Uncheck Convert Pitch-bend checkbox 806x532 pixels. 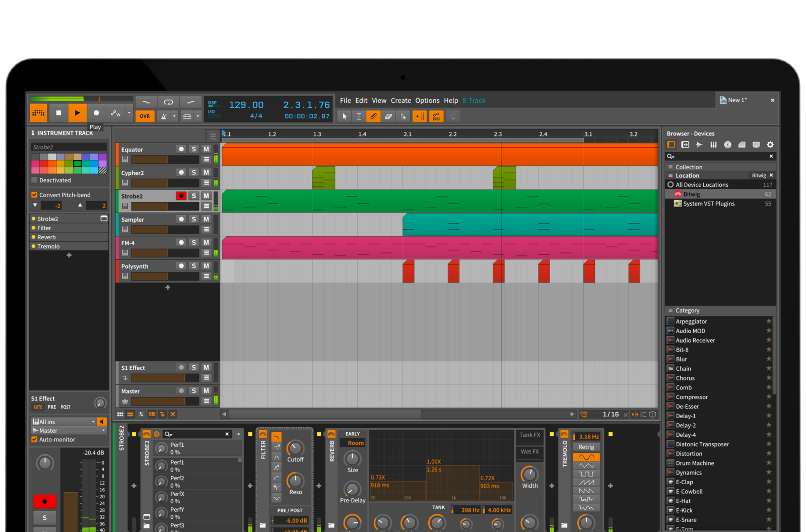coord(34,195)
